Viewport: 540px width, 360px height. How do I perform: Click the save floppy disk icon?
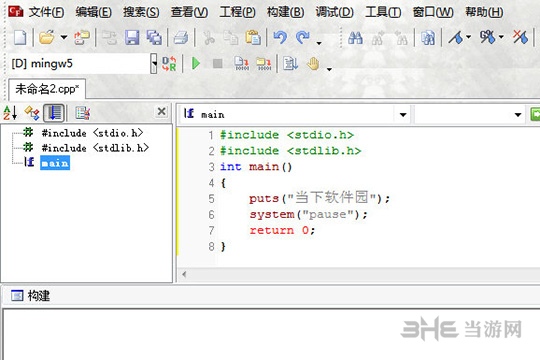click(x=132, y=37)
